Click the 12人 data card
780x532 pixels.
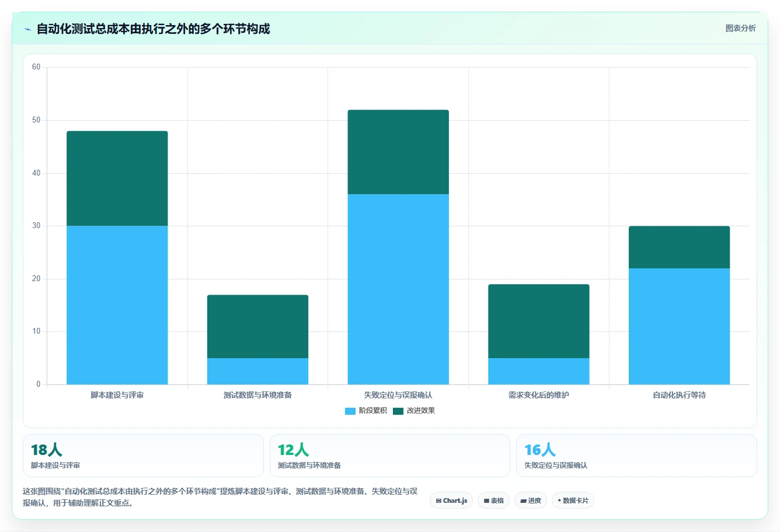390,456
